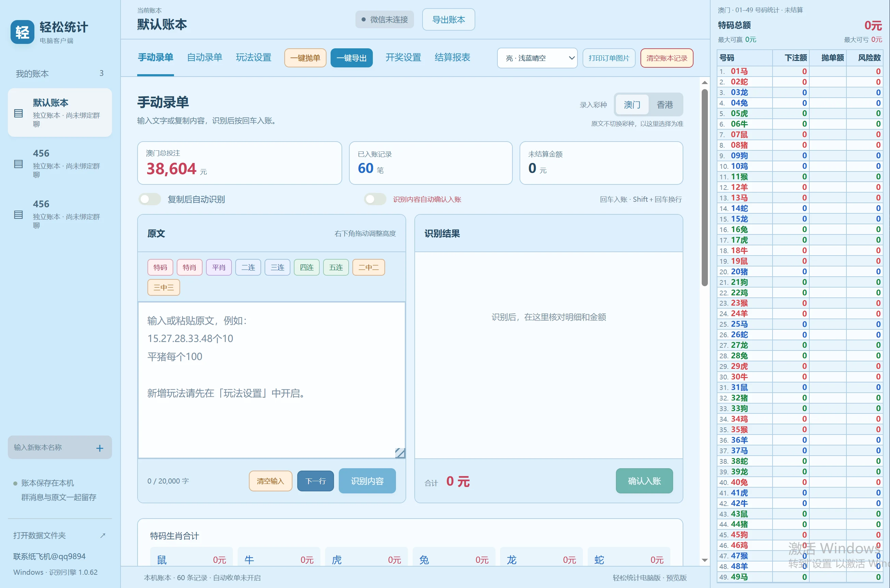Screen dimensions: 890x588
Task: Select 默认账本 in the ledger list
Action: pyautogui.click(x=60, y=113)
